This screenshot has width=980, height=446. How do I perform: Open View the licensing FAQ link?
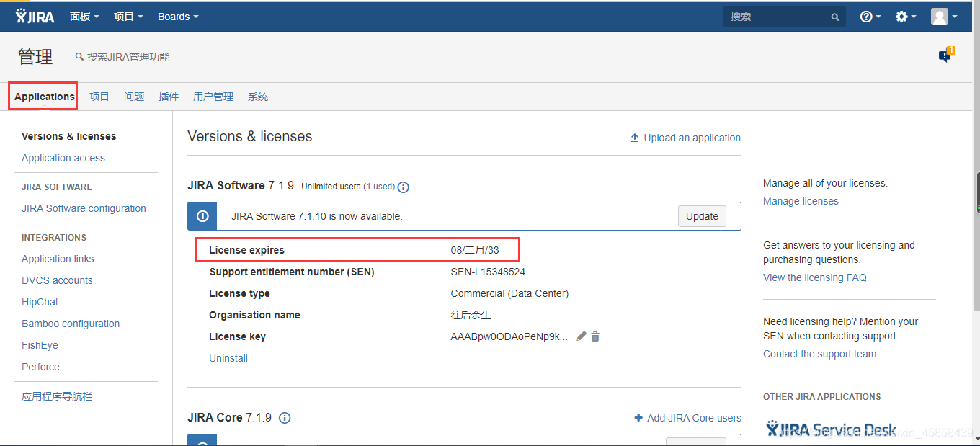(815, 277)
